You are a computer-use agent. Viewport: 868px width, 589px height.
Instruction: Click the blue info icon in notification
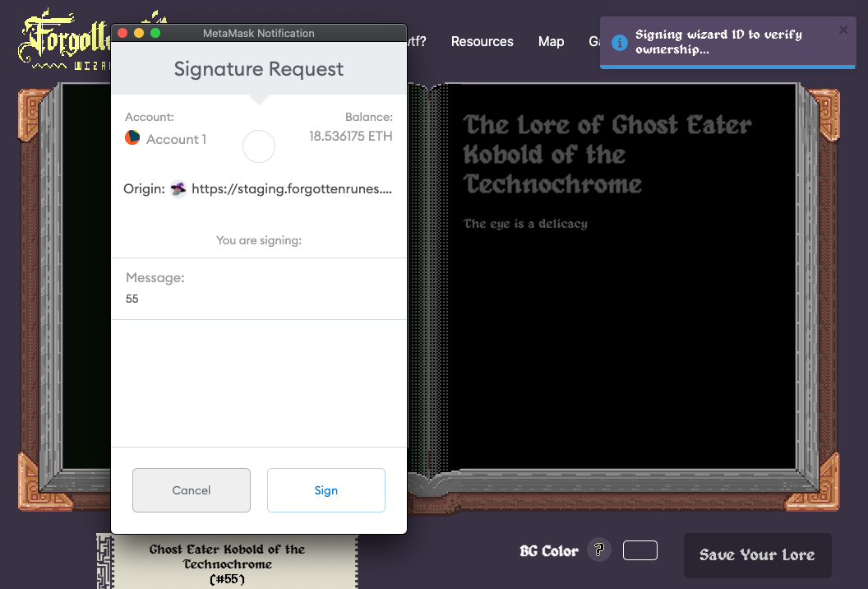[x=620, y=43]
